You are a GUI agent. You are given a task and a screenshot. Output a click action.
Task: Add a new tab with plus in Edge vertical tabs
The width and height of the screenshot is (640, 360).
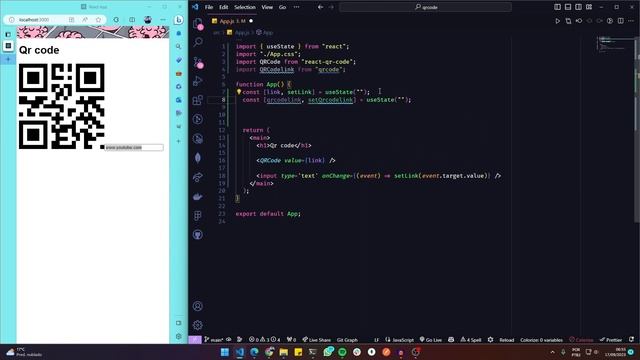point(8,60)
